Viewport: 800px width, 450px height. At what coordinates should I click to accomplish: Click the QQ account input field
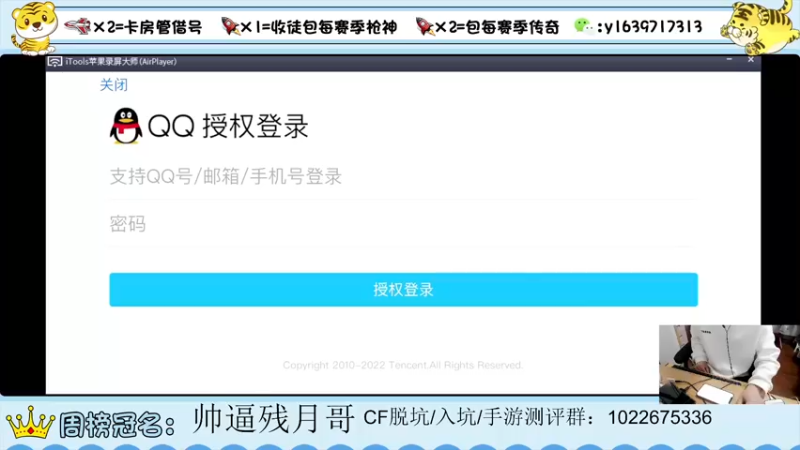[x=403, y=177]
